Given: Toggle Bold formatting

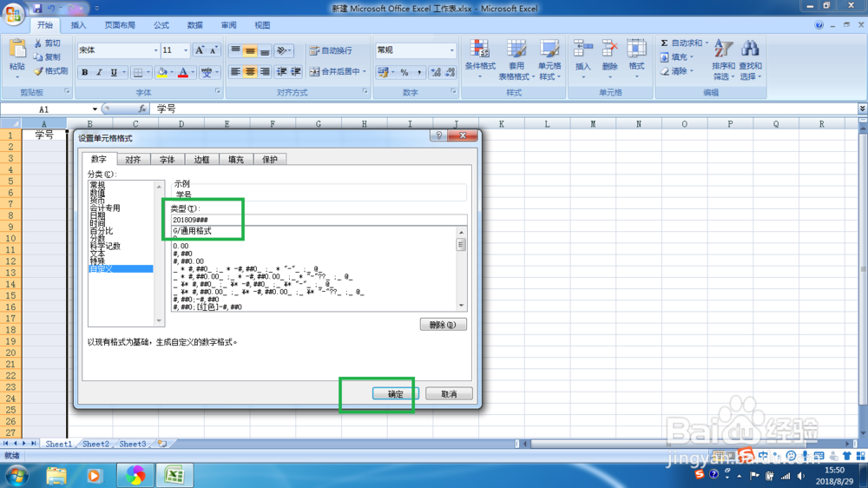Looking at the screenshot, I should coord(85,72).
